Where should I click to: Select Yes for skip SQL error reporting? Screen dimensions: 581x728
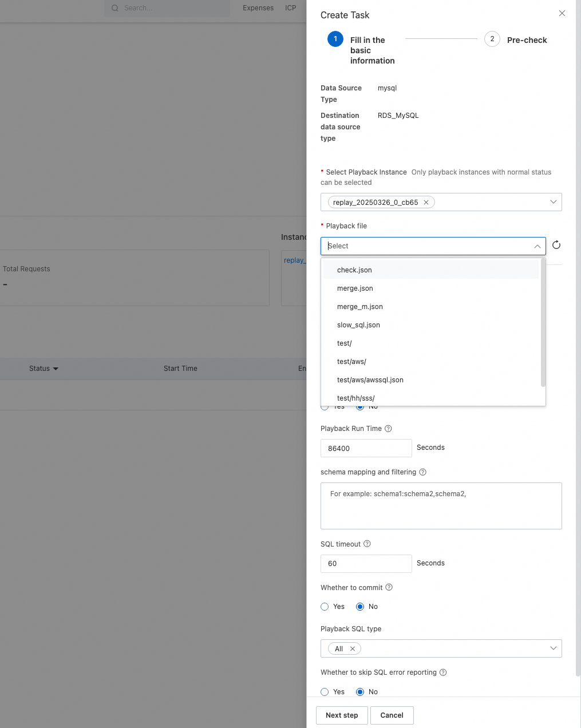[x=325, y=692]
